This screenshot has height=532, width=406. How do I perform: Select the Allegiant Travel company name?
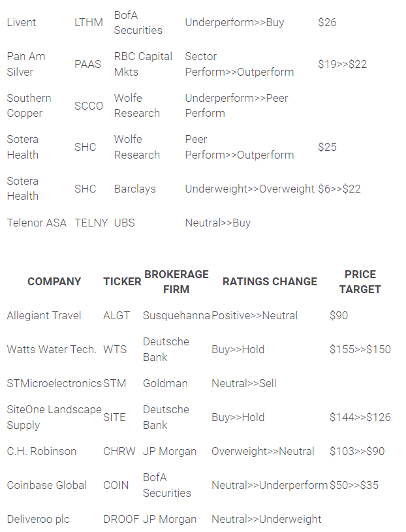coord(44,316)
